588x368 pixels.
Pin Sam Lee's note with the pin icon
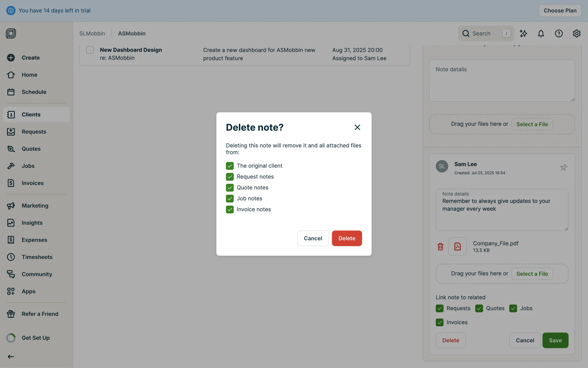click(563, 167)
